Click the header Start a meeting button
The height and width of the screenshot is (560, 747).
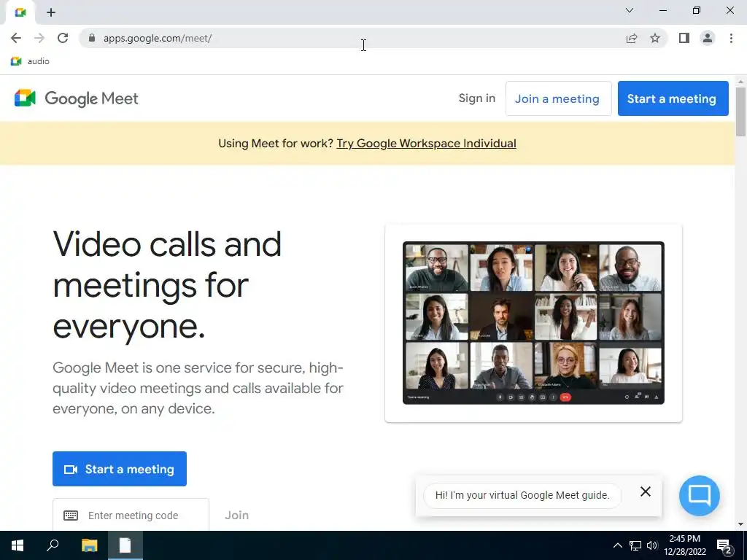(x=673, y=98)
